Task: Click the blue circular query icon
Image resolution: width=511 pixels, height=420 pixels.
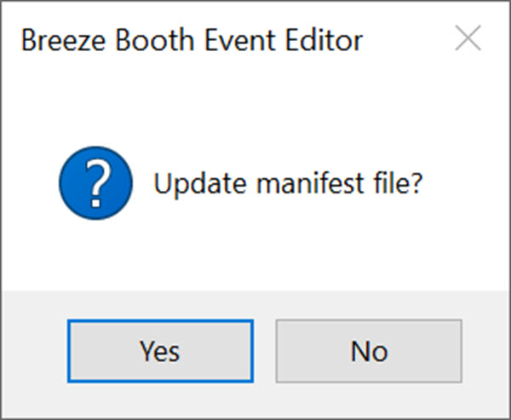Action: (x=95, y=183)
